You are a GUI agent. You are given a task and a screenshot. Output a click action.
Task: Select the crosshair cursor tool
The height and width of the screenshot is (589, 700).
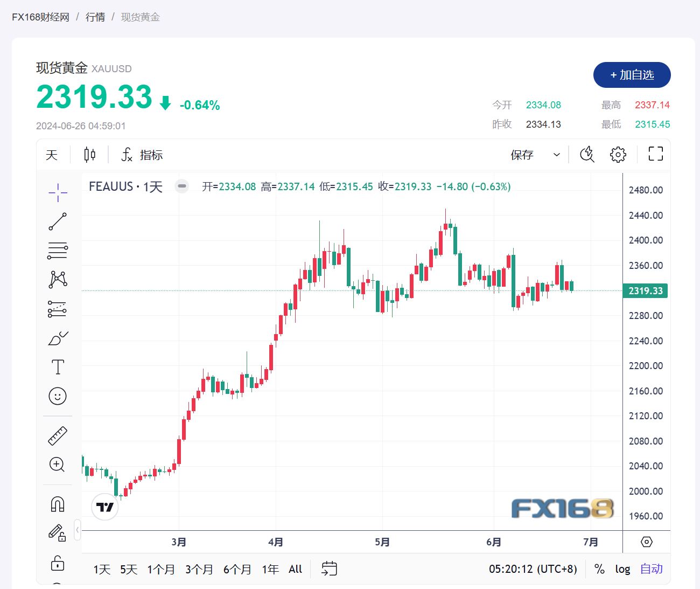(58, 192)
